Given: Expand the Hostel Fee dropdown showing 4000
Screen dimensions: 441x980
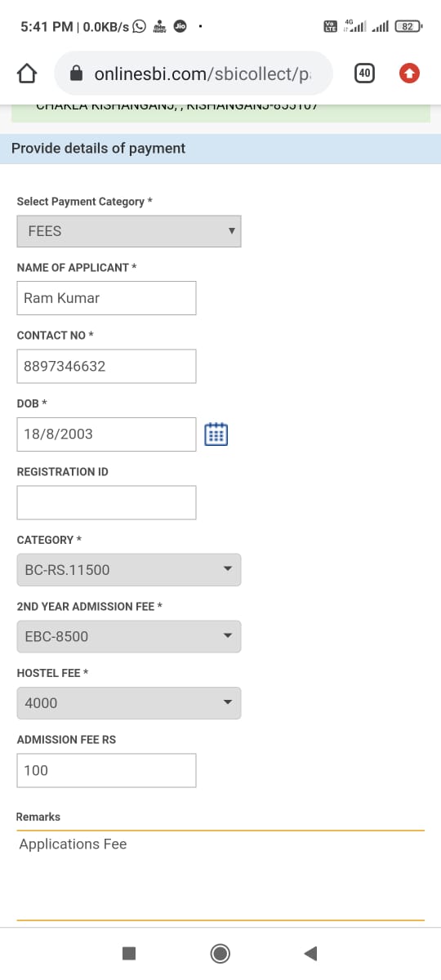Looking at the screenshot, I should pyautogui.click(x=129, y=703).
